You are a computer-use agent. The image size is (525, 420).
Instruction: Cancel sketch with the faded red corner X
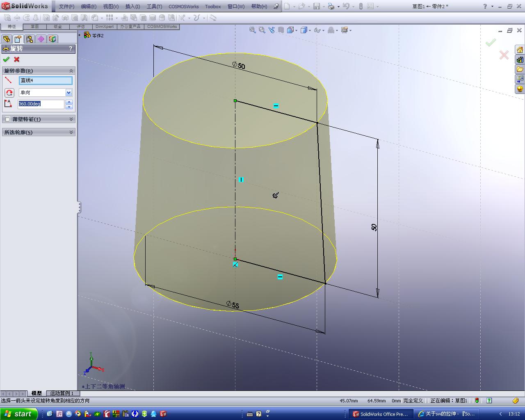click(504, 55)
